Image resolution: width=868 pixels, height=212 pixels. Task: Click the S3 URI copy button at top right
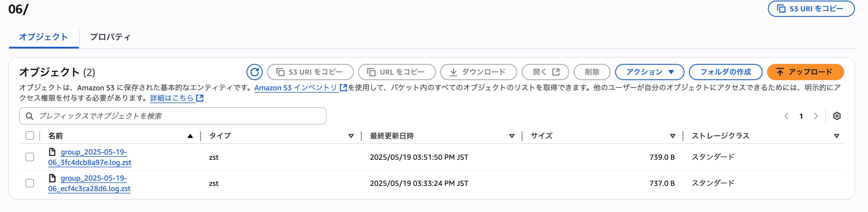coord(811,9)
